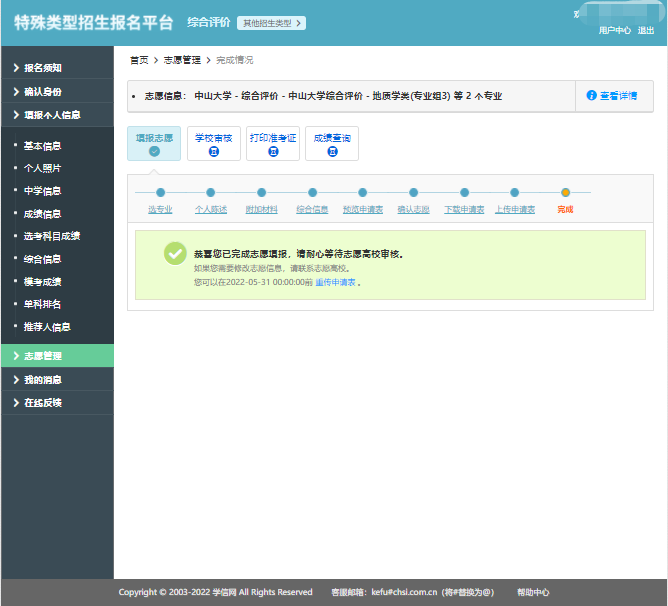Switch to the 填报志愿 tab
668x606 pixels.
pyautogui.click(x=154, y=144)
